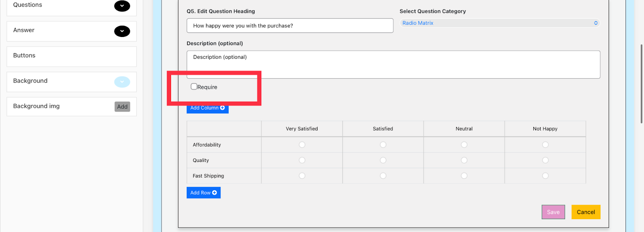Open the Select Question Category dropdown
The image size is (644, 232).
(500, 23)
